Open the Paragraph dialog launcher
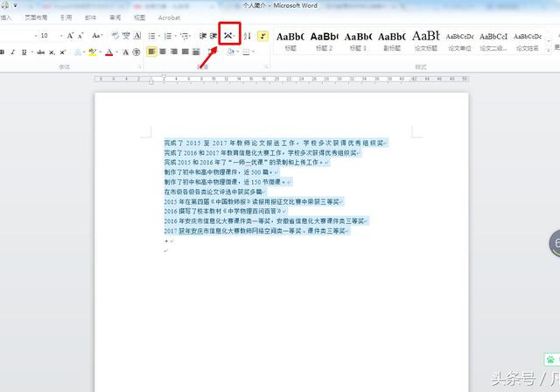The image size is (560, 392). [266, 66]
